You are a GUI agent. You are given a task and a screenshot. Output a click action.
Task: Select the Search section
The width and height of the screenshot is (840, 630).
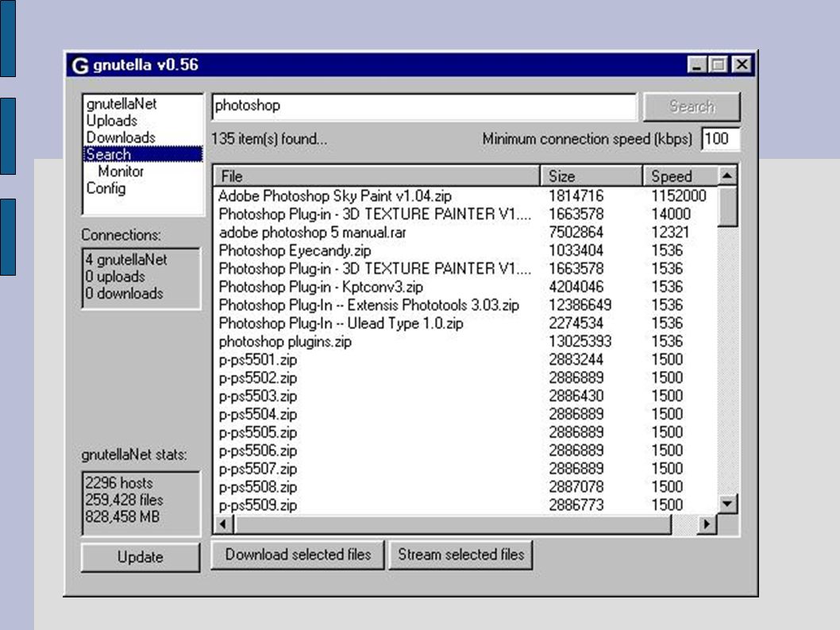(x=143, y=154)
